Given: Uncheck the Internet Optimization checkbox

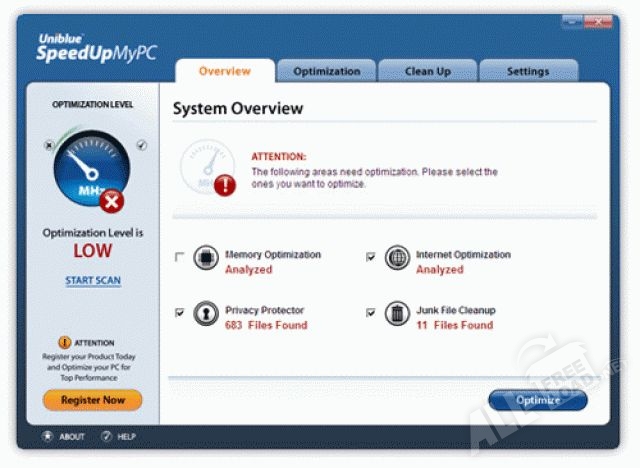Looking at the screenshot, I should [x=371, y=257].
